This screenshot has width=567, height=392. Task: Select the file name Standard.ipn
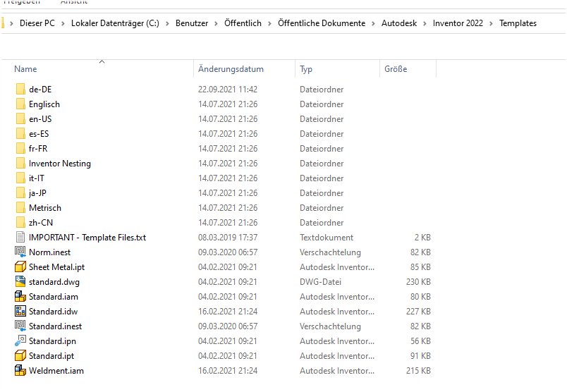(x=52, y=341)
